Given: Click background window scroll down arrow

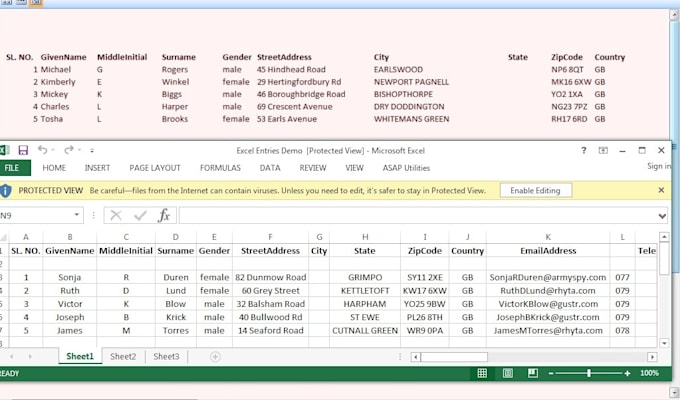Looking at the screenshot, I should tap(674, 394).
